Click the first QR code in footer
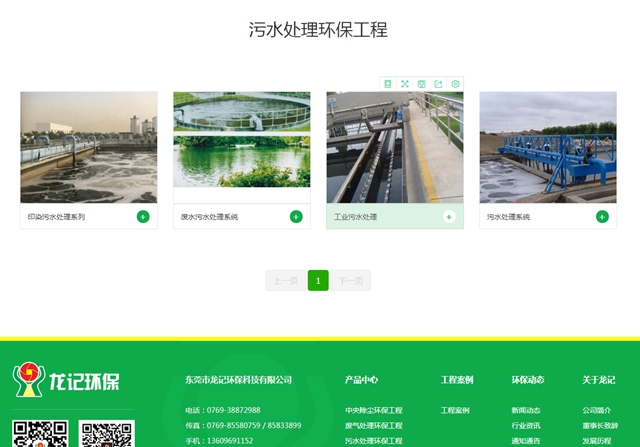The width and height of the screenshot is (640, 447). click(x=40, y=434)
